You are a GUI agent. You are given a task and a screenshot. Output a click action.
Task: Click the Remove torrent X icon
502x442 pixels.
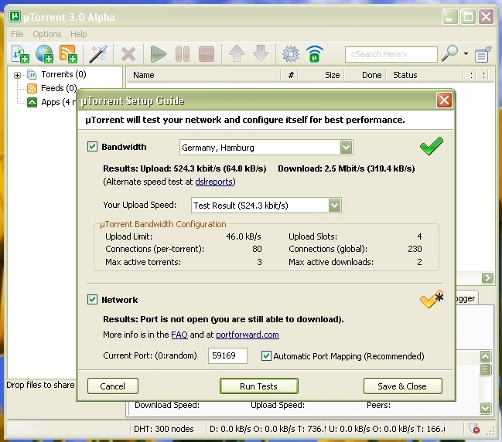click(x=128, y=54)
